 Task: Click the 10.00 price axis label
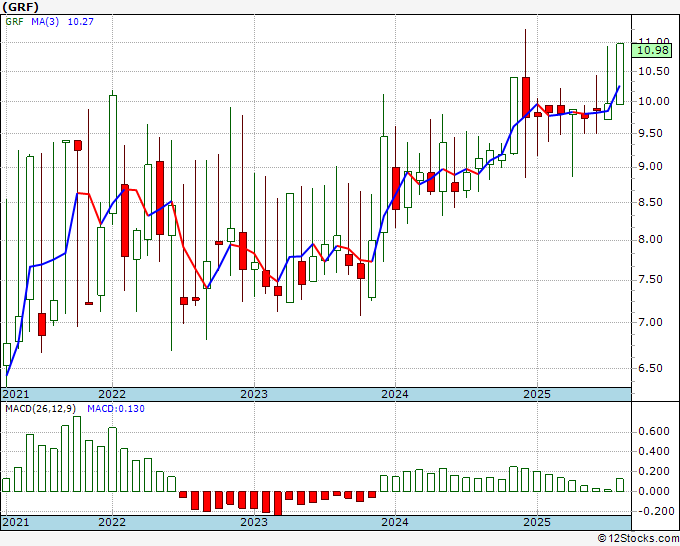click(x=654, y=101)
